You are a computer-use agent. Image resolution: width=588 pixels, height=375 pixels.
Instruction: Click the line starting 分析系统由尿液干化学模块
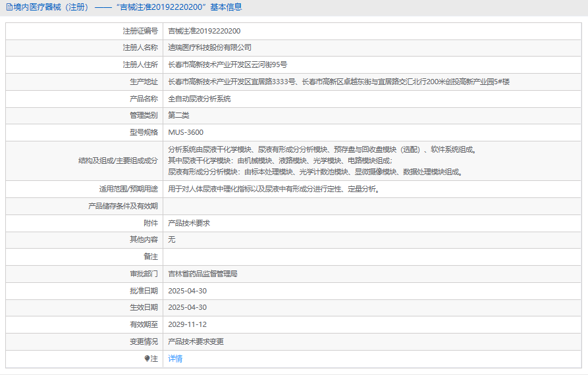point(322,149)
